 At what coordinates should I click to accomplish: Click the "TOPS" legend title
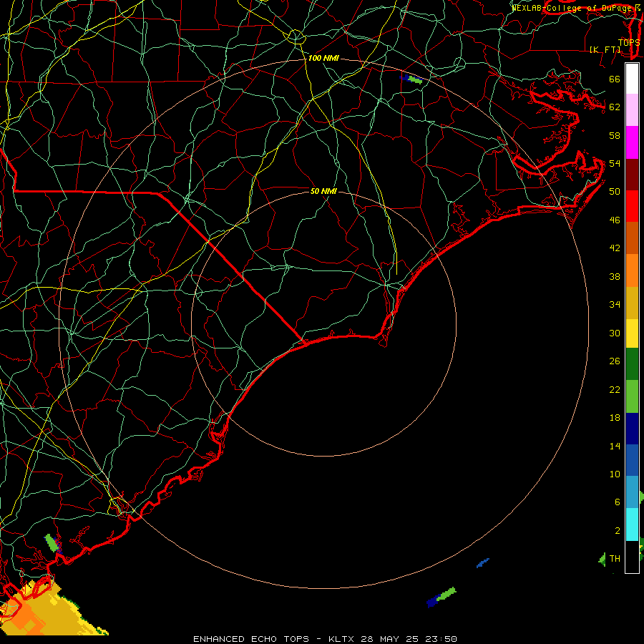(x=629, y=43)
